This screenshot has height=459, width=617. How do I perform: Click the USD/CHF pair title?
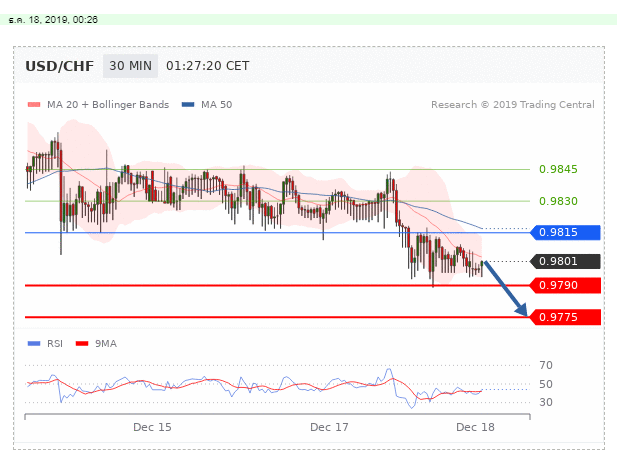coord(59,66)
